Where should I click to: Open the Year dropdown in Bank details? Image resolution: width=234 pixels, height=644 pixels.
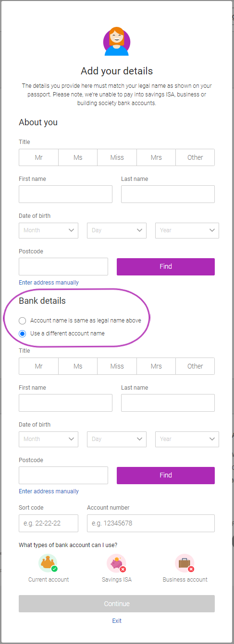pos(187,439)
